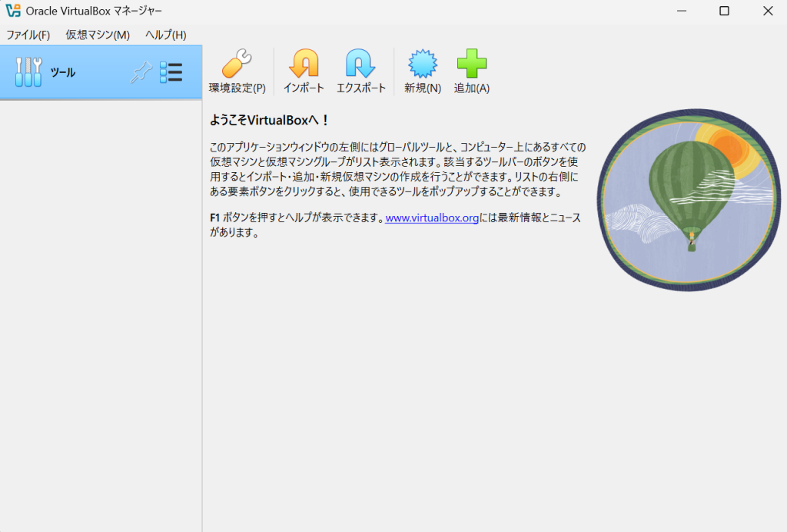
Task: Click the VirtualBox logo in title bar
Action: (13, 11)
